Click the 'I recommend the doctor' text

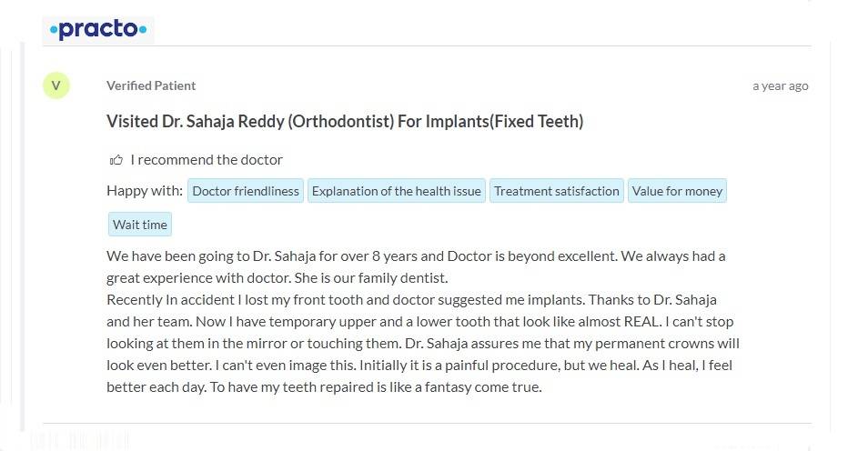tap(207, 160)
